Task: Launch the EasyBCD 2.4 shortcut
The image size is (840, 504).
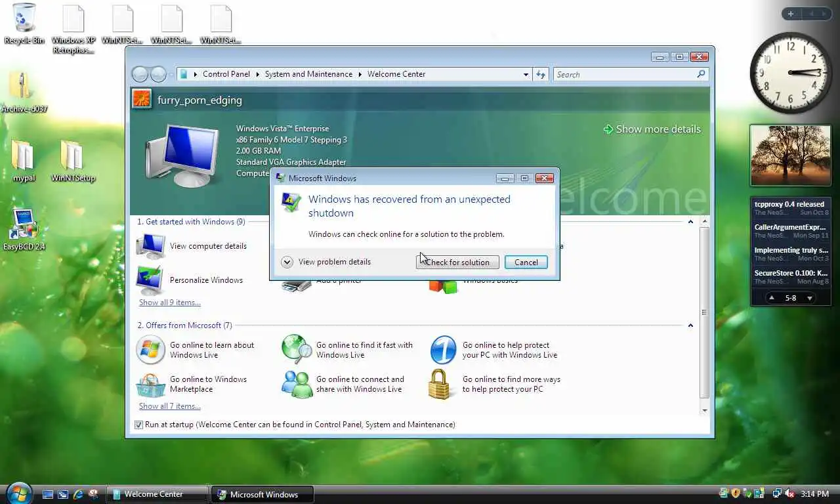Action: coord(24,230)
